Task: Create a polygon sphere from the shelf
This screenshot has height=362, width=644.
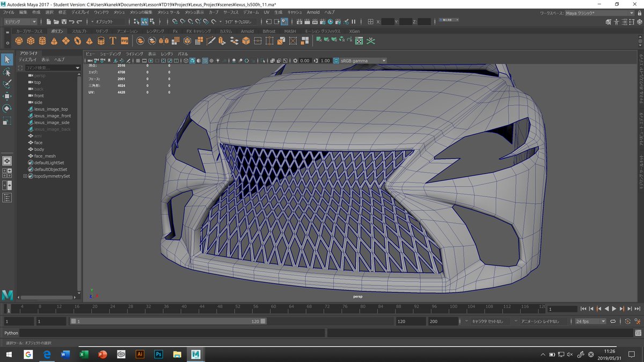Action: click(x=19, y=41)
